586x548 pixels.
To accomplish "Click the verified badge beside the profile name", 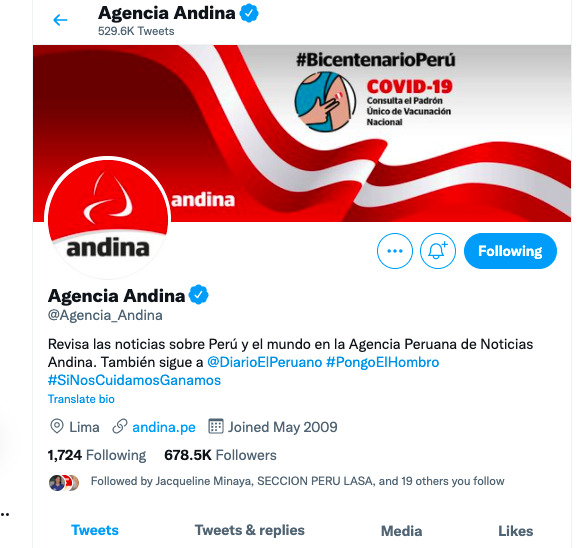I will 198,295.
